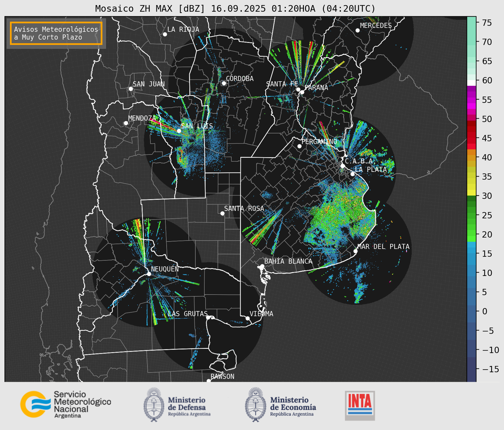
Task: Click the Mendoza city marker dot
Action: coord(126,123)
